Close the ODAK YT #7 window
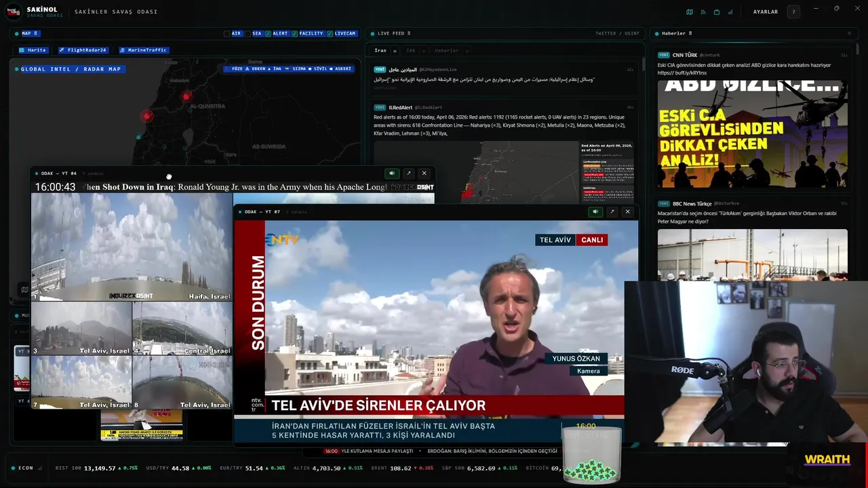The width and height of the screenshot is (868, 488). [628, 211]
